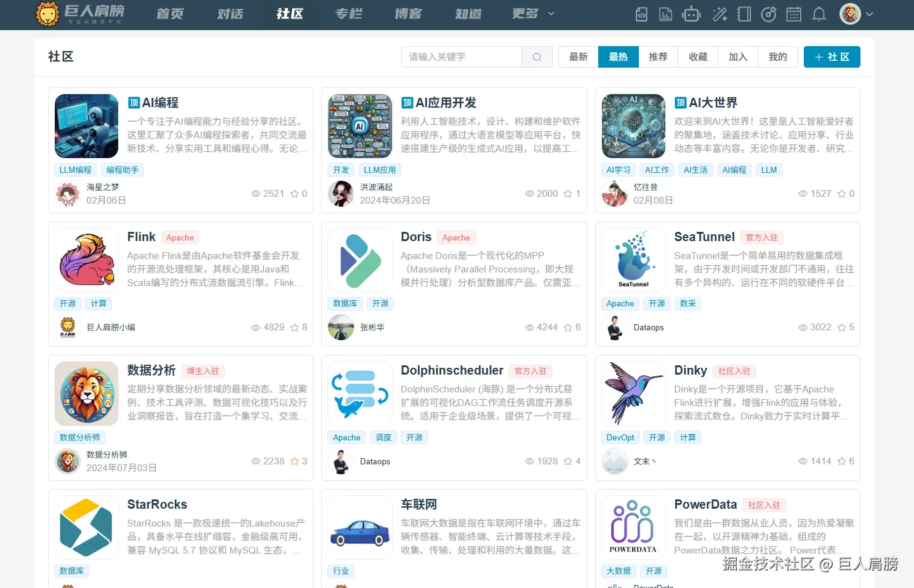
Task: Click the 巨人肩膀 site logo
Action: pyautogui.click(x=80, y=14)
